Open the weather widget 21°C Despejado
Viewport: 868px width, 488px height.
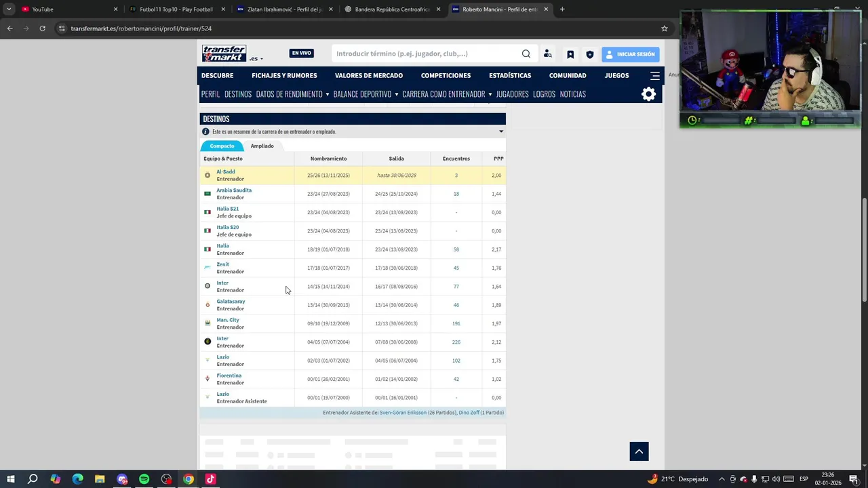[677, 479]
